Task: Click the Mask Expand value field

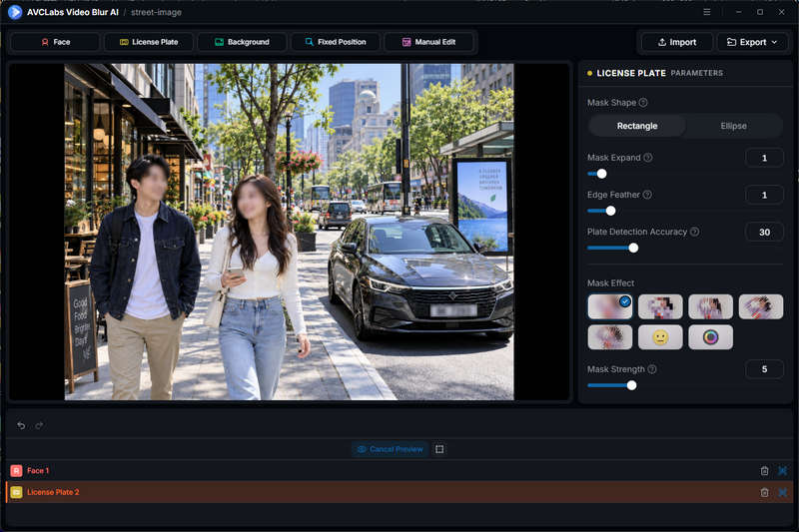Action: point(764,158)
